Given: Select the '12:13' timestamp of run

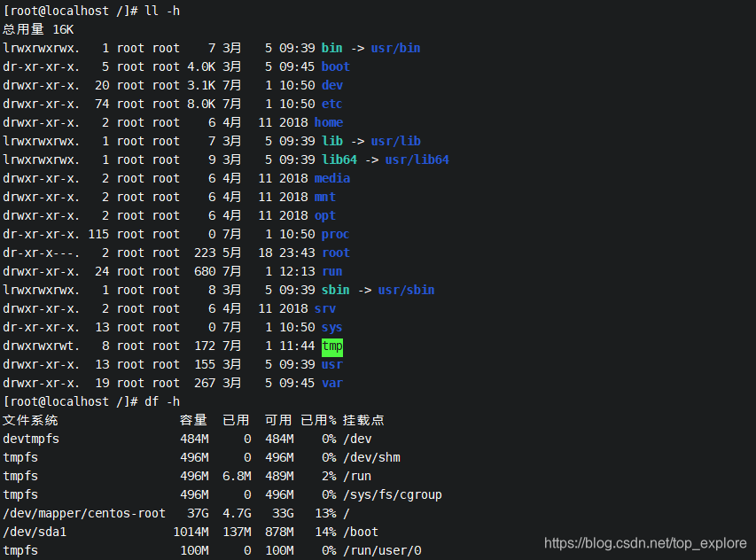Looking at the screenshot, I should [297, 272].
